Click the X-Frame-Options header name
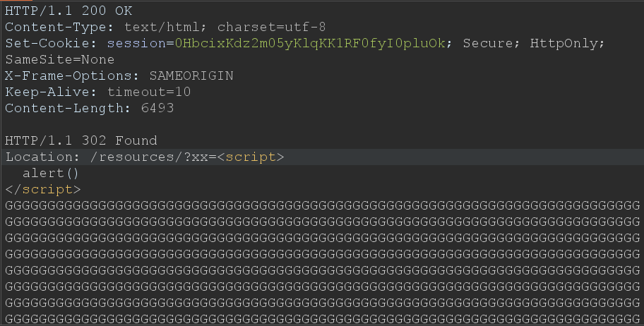 tap(72, 76)
